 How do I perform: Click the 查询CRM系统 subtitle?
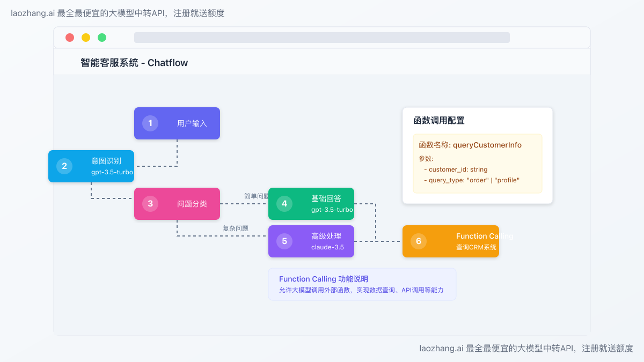coord(477,247)
